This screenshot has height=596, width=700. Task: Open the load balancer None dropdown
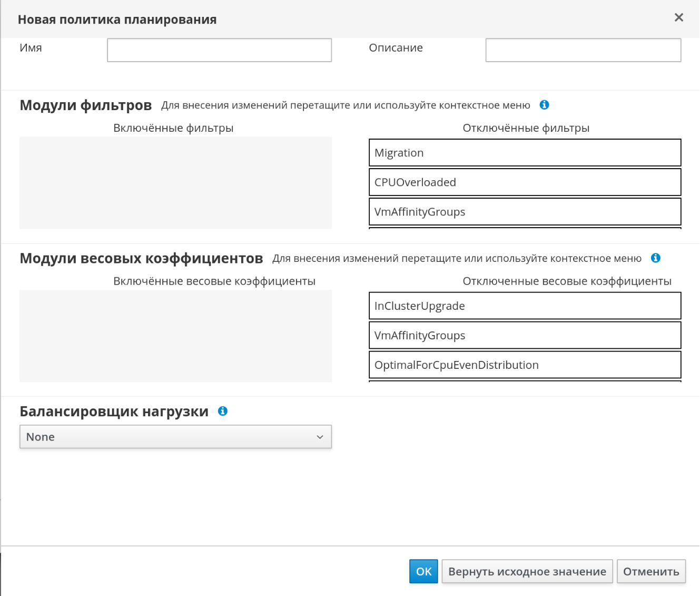click(175, 437)
